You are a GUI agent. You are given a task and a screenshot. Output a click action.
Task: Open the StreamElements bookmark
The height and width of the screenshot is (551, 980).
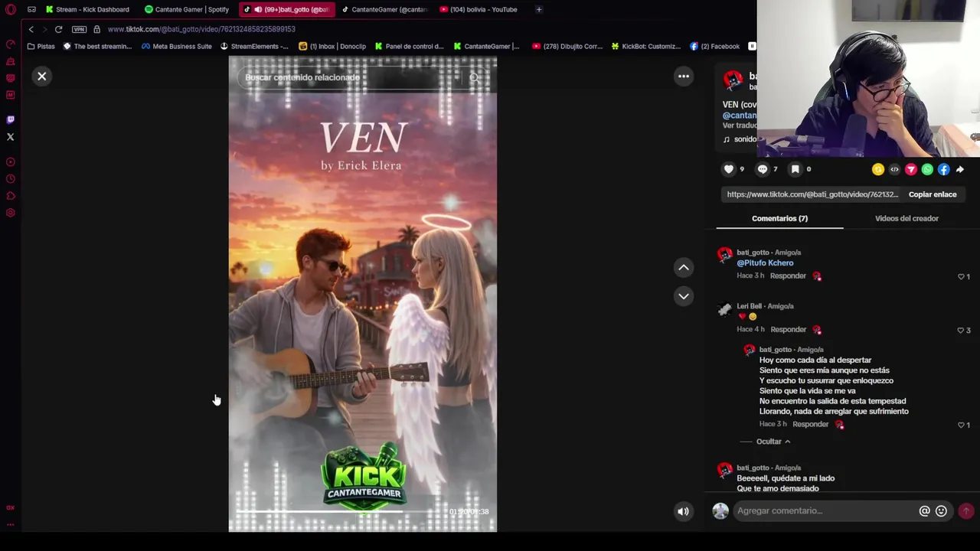coord(253,46)
